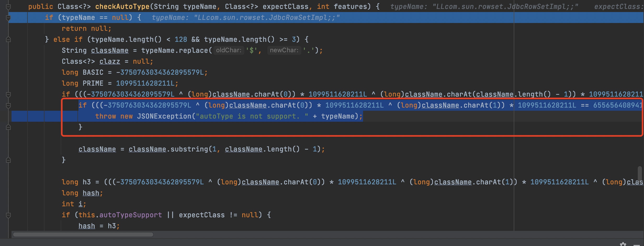Collapse the checkAutoType method fold marker

[x=8, y=7]
